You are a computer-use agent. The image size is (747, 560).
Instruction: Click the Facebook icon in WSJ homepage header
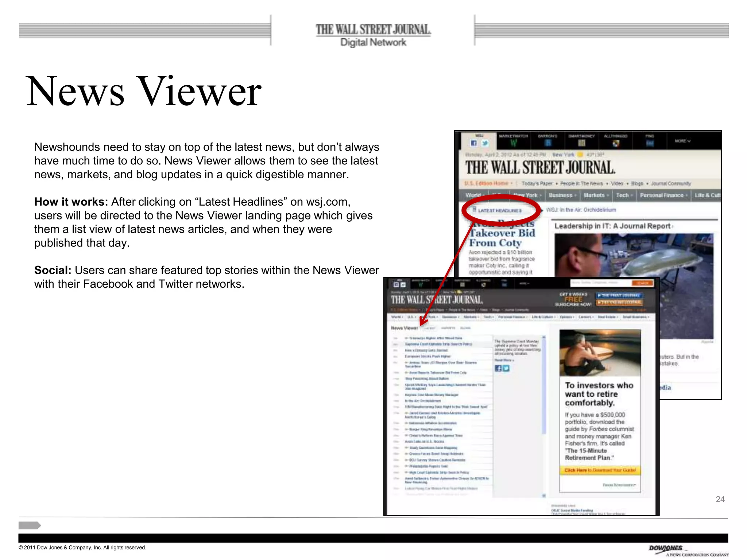pos(474,143)
